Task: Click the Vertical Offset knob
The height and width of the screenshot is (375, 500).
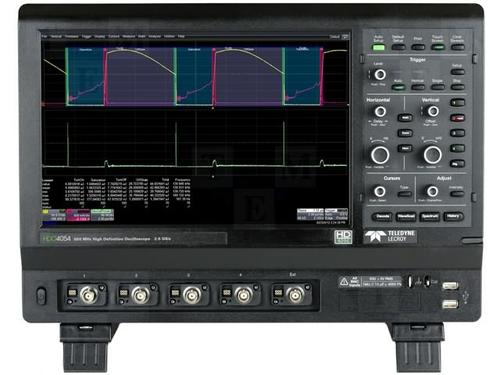Action: tap(433, 111)
